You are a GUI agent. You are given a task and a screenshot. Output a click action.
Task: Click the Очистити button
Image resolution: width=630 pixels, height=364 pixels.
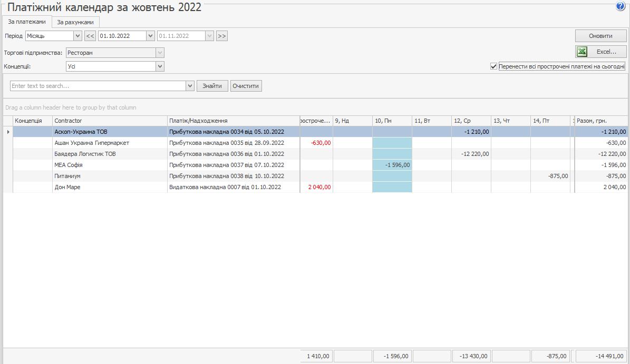246,86
